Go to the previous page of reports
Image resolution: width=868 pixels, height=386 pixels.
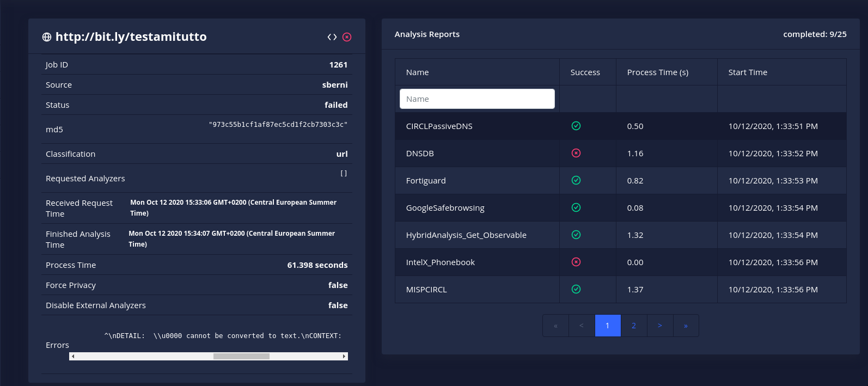pyautogui.click(x=582, y=326)
